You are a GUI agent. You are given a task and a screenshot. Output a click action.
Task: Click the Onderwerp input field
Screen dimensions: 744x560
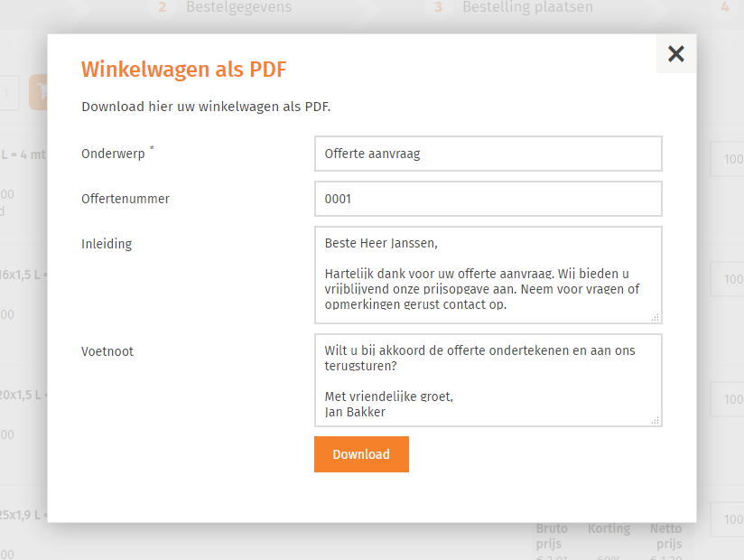[x=488, y=154]
